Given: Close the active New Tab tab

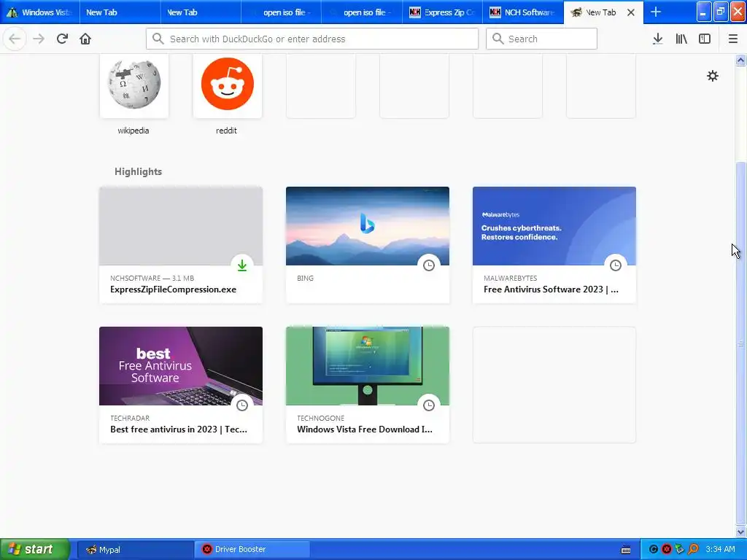Looking at the screenshot, I should point(631,12).
